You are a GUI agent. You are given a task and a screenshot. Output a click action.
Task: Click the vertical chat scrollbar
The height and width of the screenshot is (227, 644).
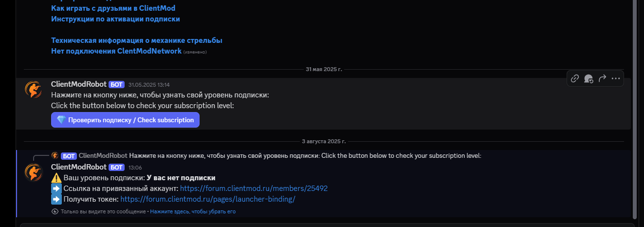(634, 107)
